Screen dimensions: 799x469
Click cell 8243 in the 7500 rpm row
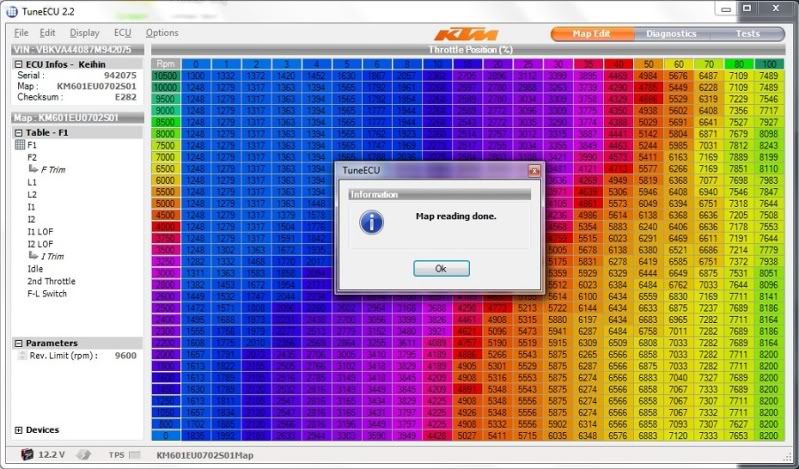[768, 145]
